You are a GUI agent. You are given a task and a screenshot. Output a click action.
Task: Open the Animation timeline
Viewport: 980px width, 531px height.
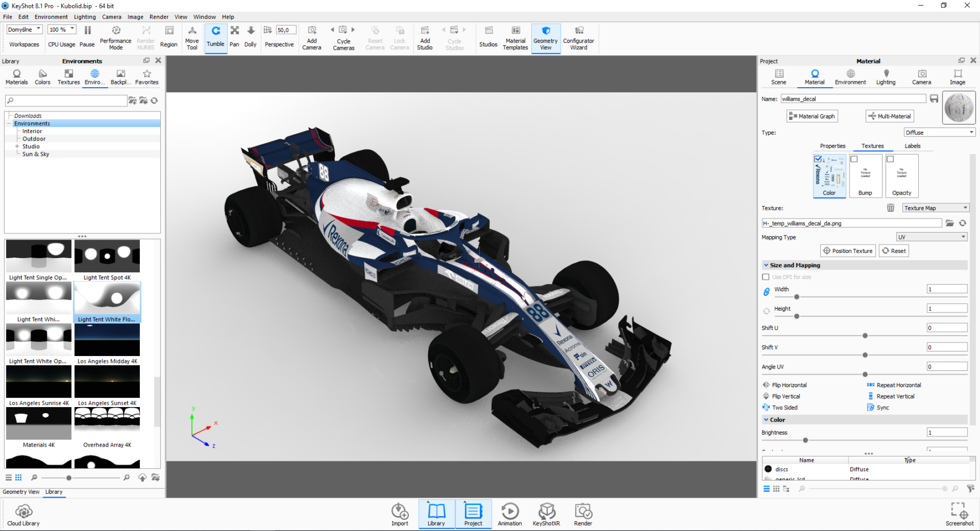tap(510, 515)
